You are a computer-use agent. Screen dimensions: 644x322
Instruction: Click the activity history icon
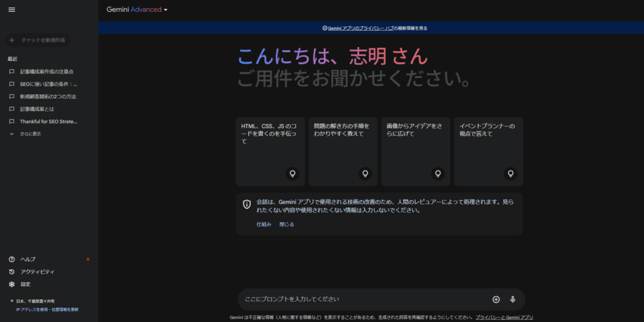pos(11,272)
